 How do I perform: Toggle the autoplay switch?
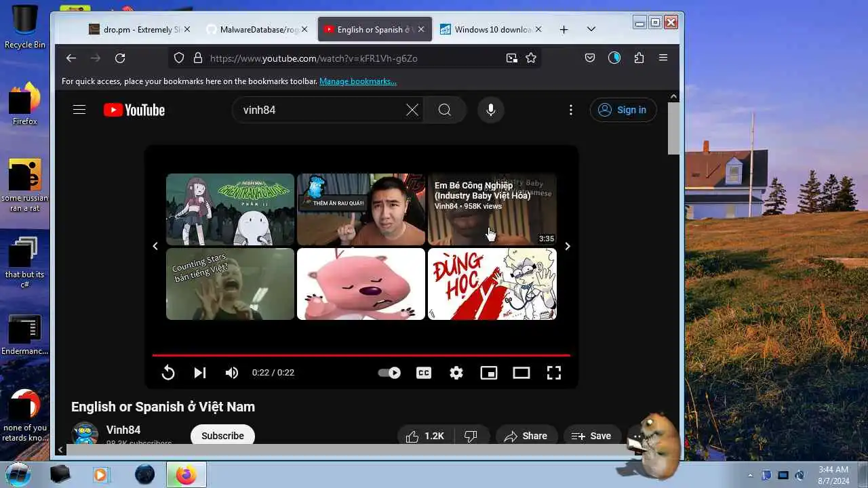pos(389,373)
